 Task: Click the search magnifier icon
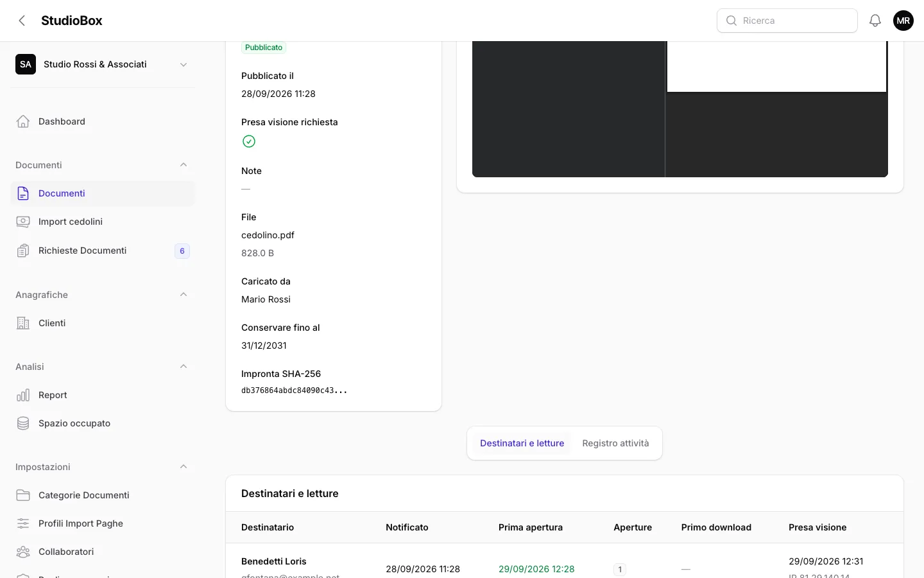coord(731,21)
